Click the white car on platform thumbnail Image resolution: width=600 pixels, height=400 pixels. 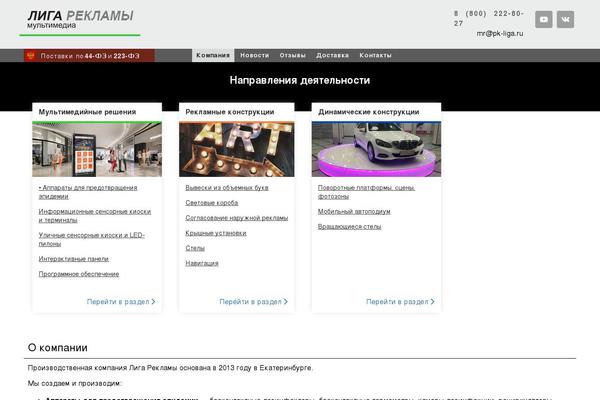click(x=376, y=149)
